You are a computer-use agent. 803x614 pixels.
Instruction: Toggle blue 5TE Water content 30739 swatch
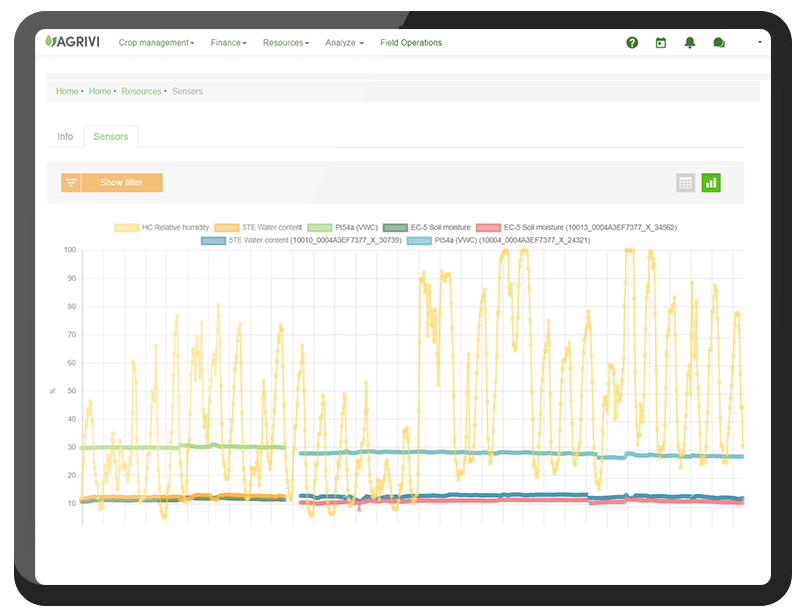[213, 240]
